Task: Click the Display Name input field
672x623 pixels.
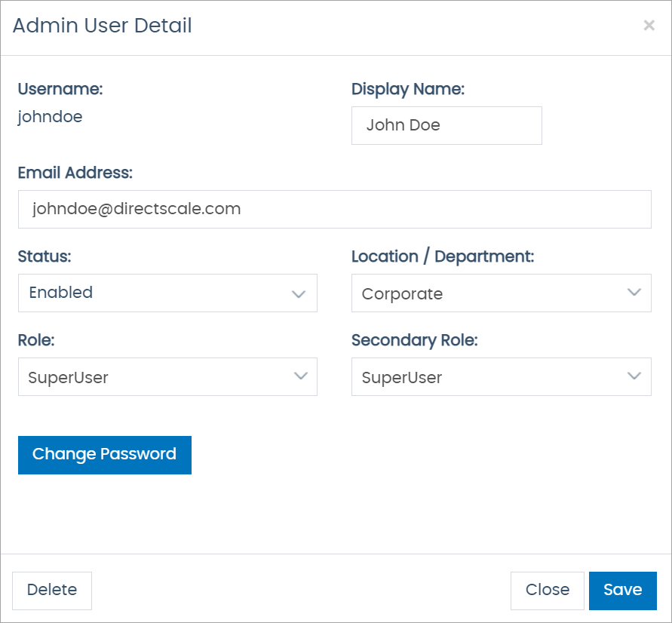Action: (446, 125)
